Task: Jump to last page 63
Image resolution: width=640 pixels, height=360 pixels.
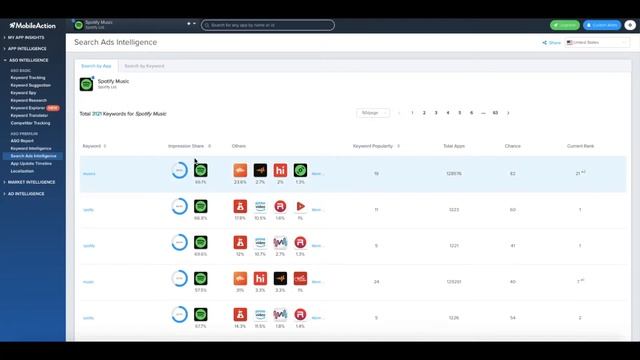Action: coord(495,113)
